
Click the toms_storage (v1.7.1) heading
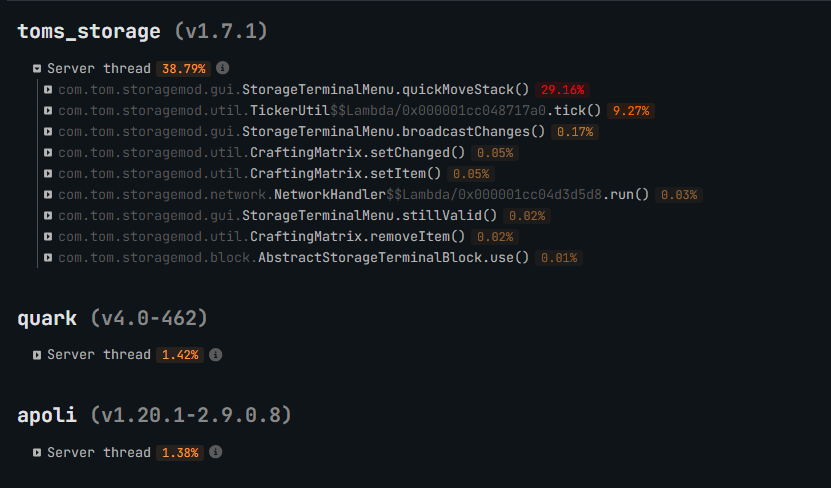click(x=142, y=31)
